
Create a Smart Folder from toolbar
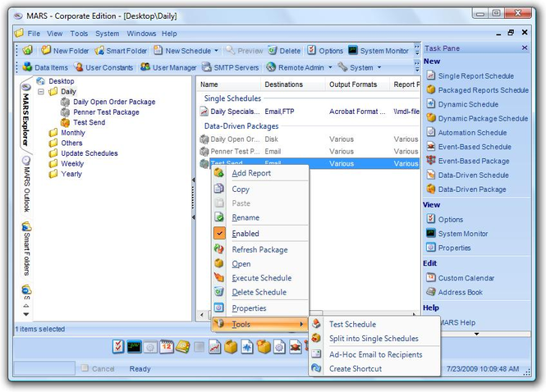pos(121,51)
